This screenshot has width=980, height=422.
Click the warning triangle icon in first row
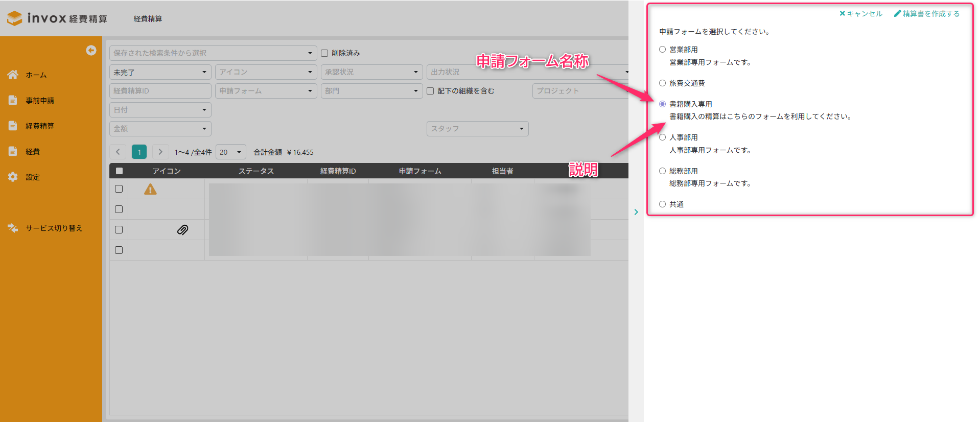coord(150,189)
